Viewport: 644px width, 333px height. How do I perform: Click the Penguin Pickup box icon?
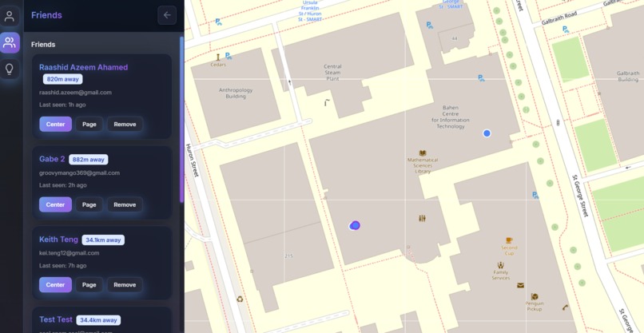(x=535, y=296)
